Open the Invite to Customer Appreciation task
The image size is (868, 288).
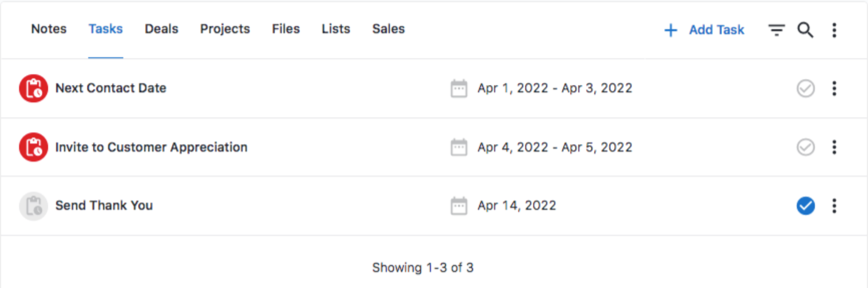[x=151, y=147]
